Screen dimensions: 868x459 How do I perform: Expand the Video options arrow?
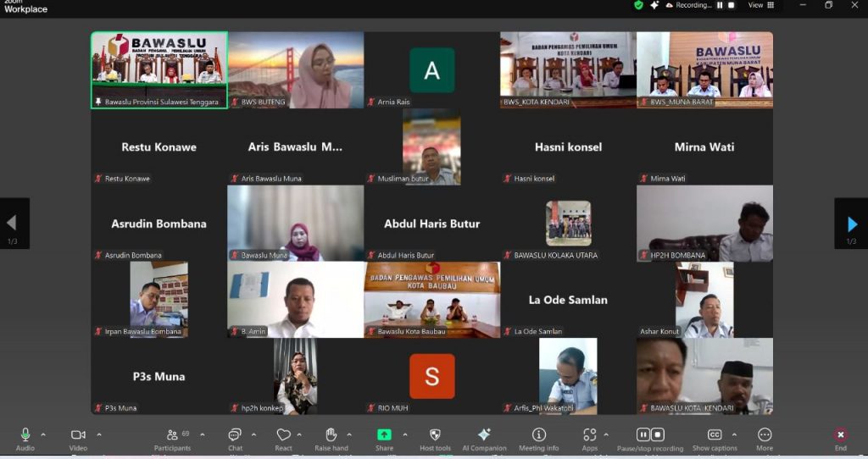[99, 434]
